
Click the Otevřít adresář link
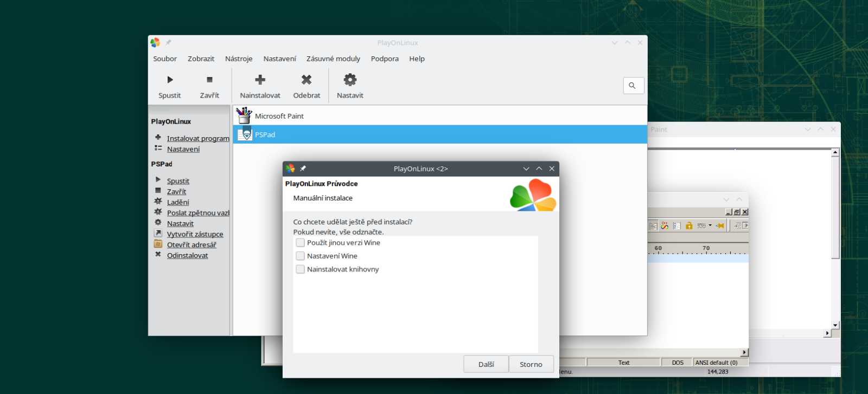click(192, 244)
